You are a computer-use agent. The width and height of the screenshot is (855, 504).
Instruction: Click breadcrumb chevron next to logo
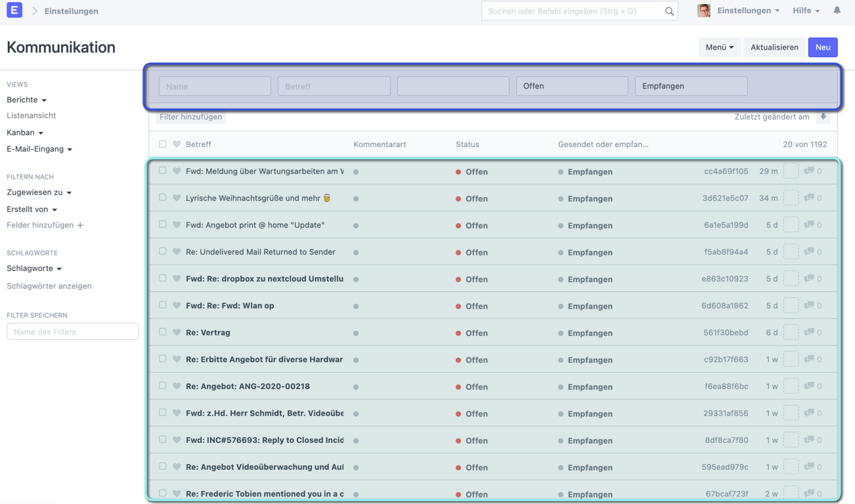tap(35, 11)
